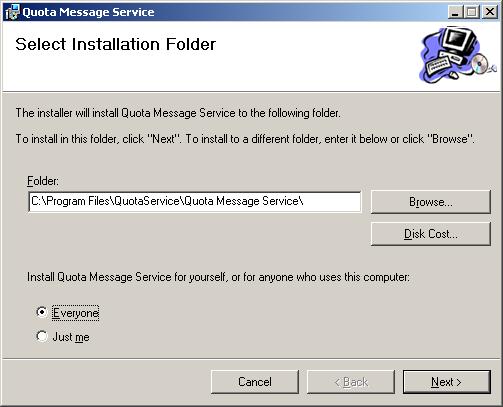Open the Browse... folder dialog
503x407 pixels.
click(x=431, y=202)
